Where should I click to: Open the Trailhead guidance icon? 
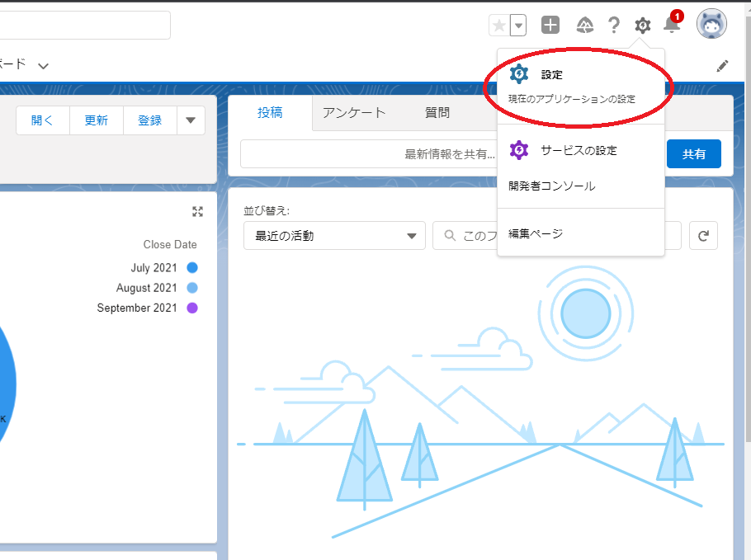coord(585,25)
